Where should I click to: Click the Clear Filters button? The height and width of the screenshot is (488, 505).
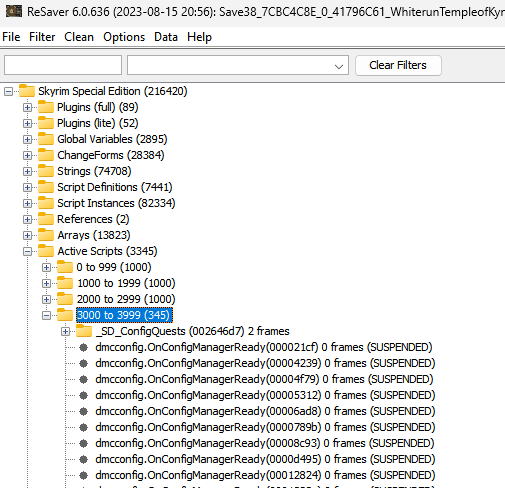[398, 65]
